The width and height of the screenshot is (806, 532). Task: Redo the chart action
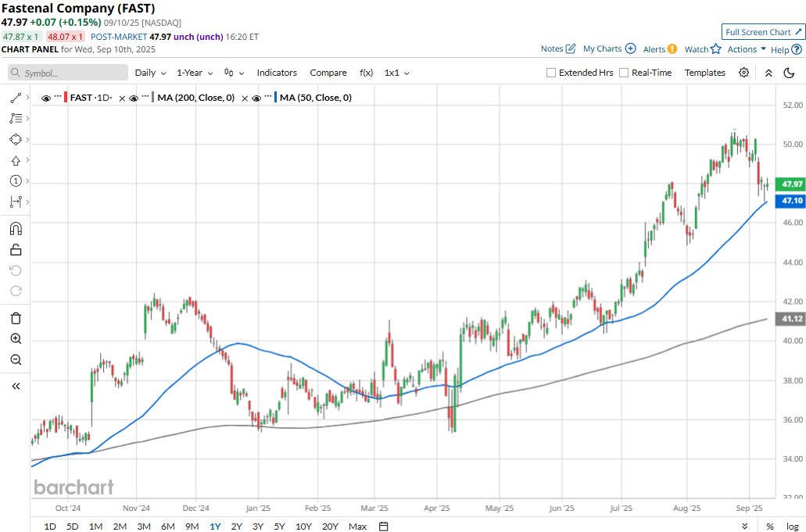(16, 291)
